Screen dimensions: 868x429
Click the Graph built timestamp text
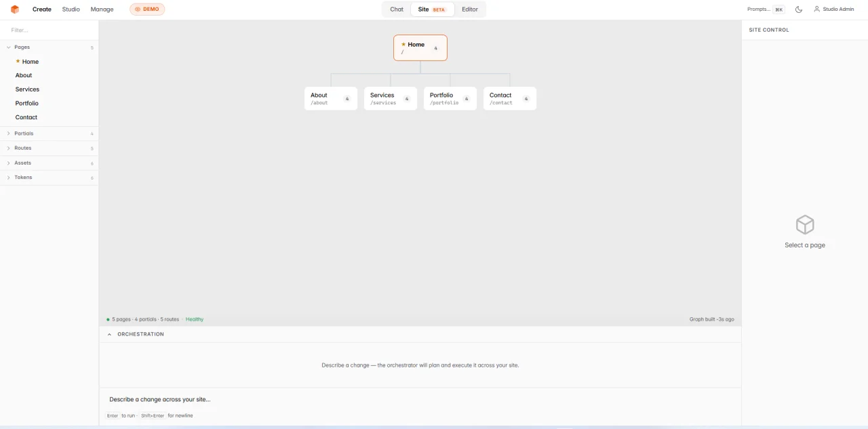pos(711,319)
